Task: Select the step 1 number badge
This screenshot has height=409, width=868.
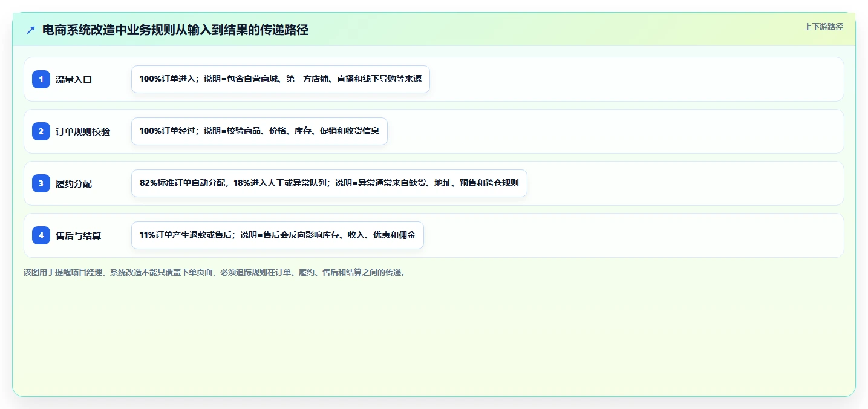Action: pos(41,79)
